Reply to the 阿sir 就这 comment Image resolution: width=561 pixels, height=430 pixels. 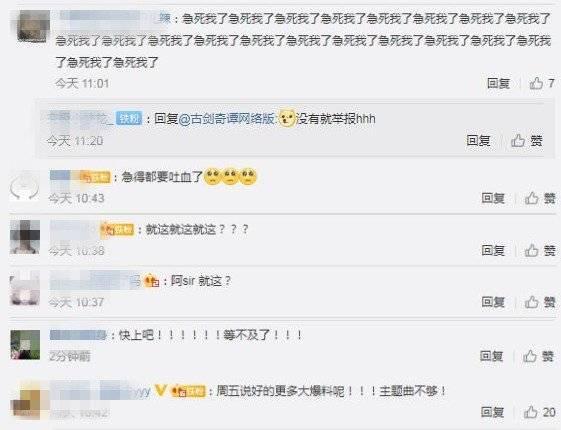(493, 302)
